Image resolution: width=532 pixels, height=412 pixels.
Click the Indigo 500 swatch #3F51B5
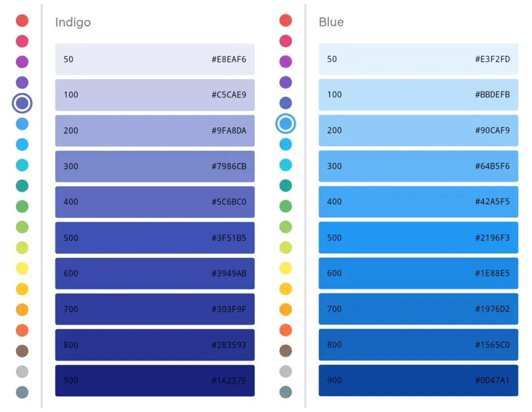coord(155,238)
